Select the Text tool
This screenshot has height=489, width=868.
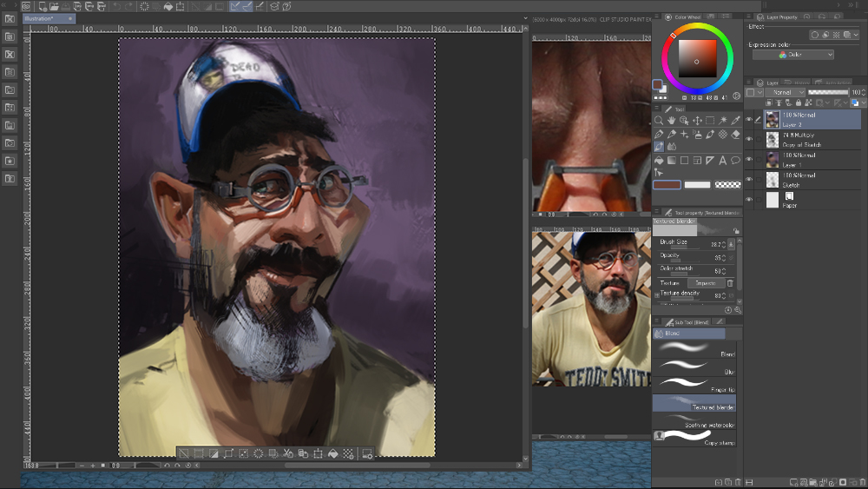tap(723, 161)
